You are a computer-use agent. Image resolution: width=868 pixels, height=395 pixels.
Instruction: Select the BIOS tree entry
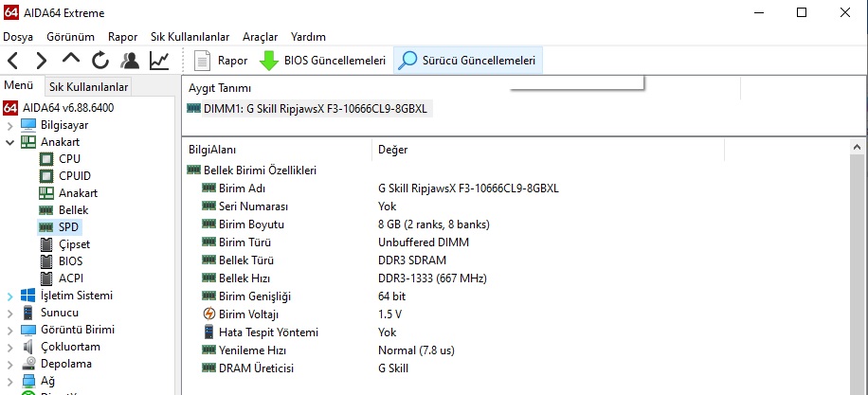coord(70,260)
